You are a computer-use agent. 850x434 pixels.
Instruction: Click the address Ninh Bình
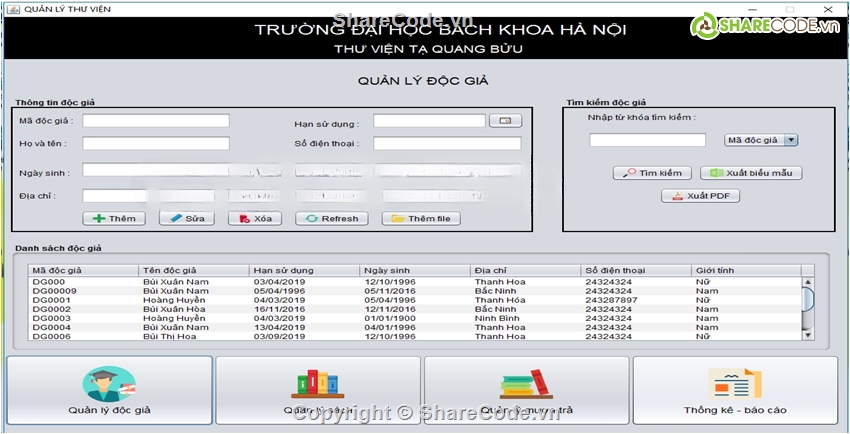point(497,318)
